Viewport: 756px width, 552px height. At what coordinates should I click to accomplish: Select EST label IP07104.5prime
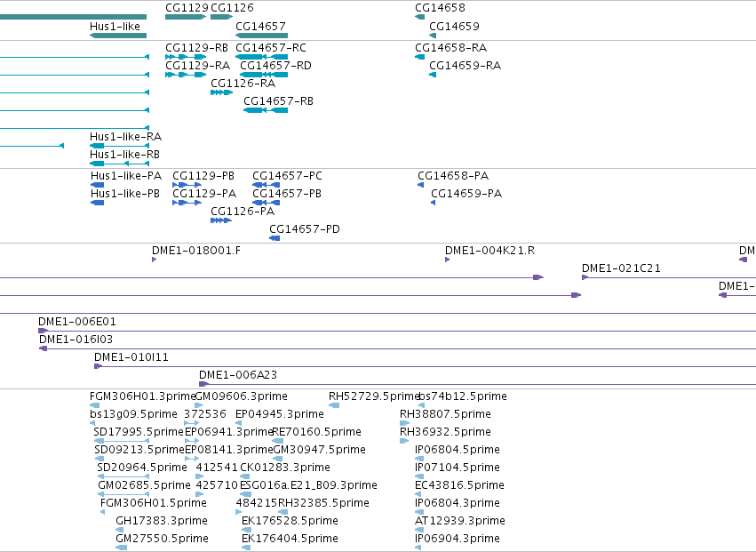tap(458, 468)
